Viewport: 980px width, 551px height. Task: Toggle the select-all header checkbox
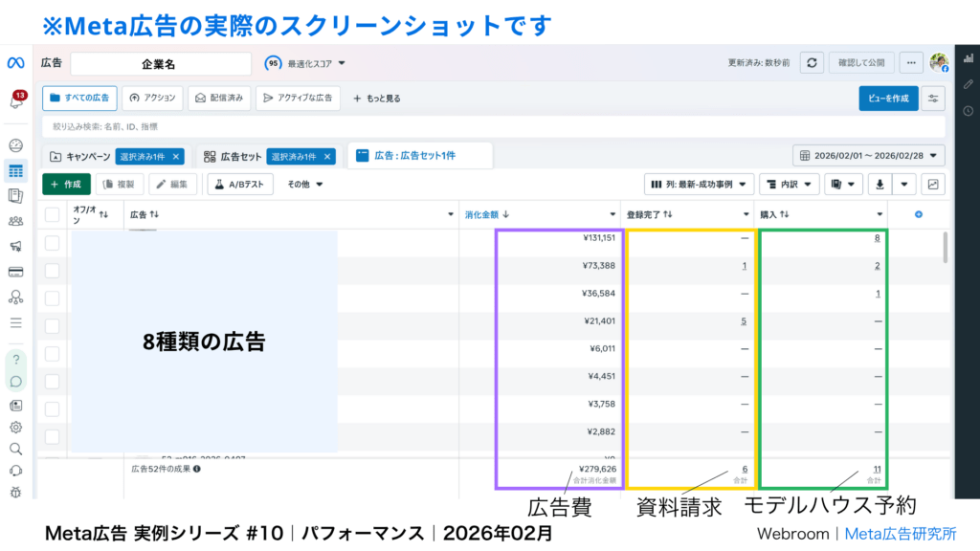(x=52, y=214)
